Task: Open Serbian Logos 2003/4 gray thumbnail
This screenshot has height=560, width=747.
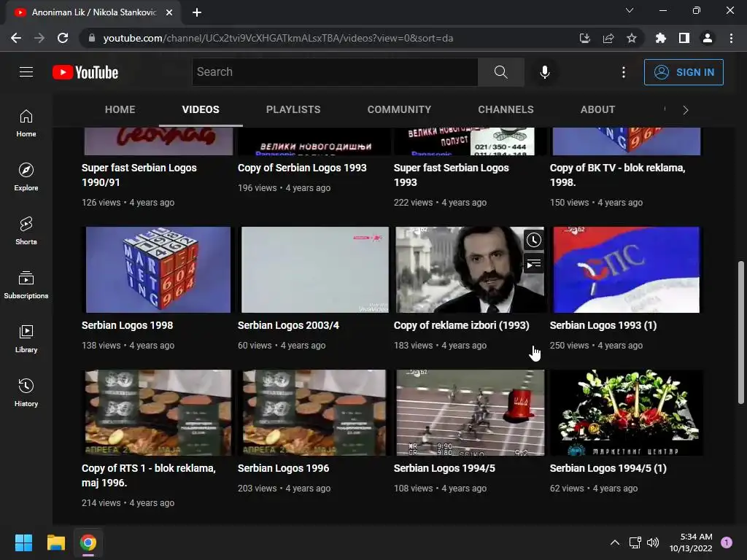Action: pos(314,270)
